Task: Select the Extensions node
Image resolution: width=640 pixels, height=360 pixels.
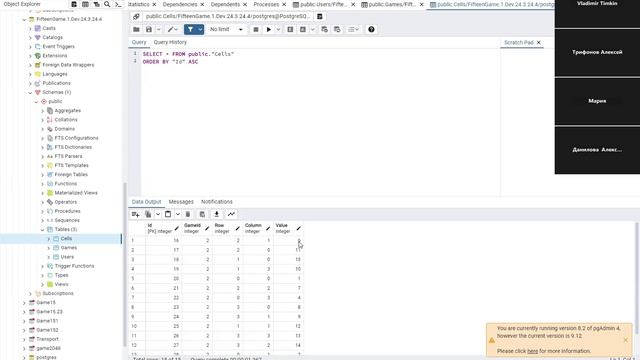Action: pyautogui.click(x=55, y=56)
